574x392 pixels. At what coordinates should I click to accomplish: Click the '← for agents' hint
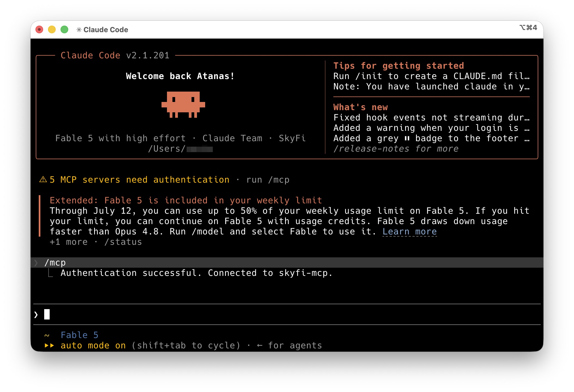point(289,345)
